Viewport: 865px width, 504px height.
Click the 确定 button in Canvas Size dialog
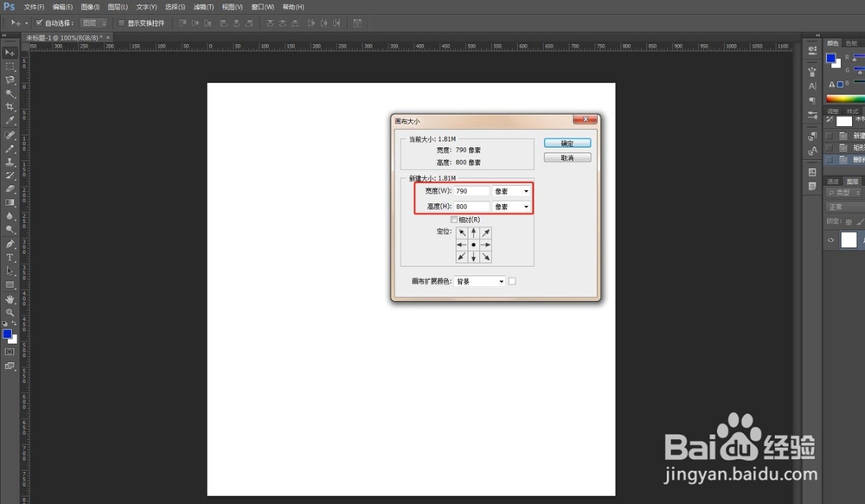(567, 142)
